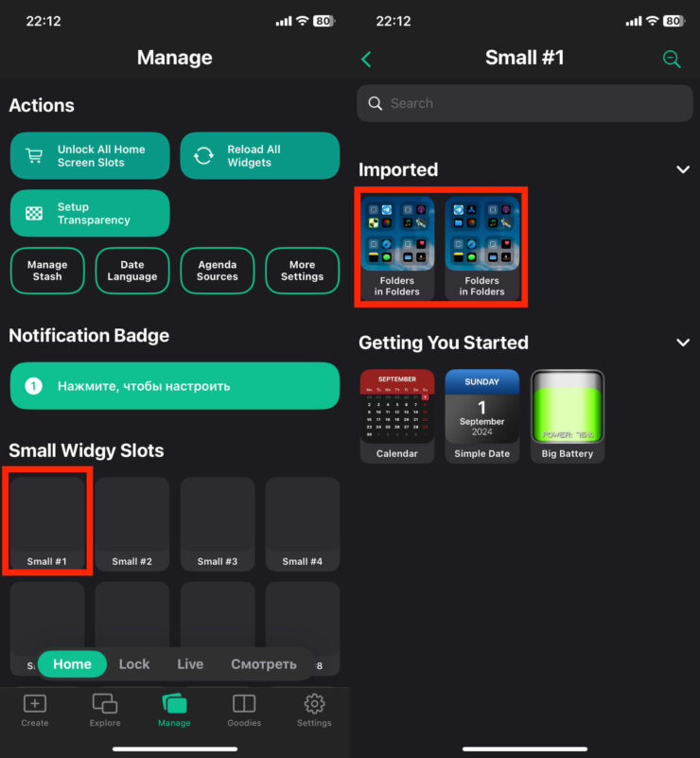Select the Home slots segment
This screenshot has width=700, height=758.
(72, 664)
